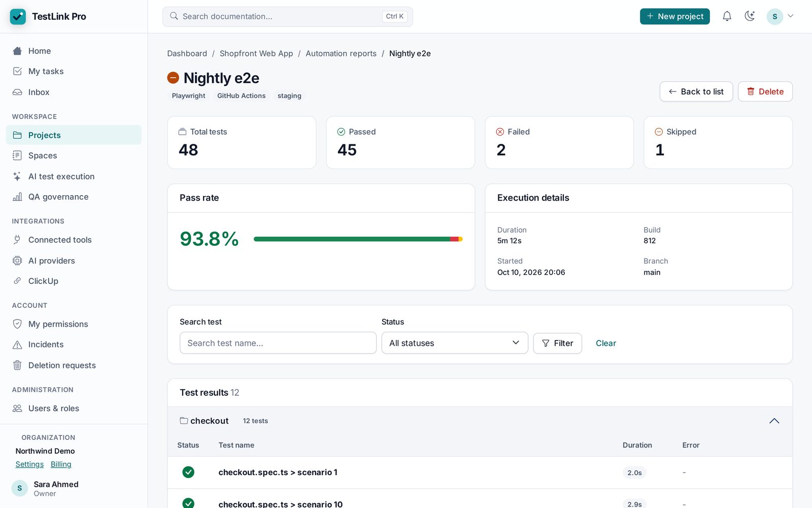Click the 93.8% pass rate value
The image size is (812, 508).
pos(209,239)
